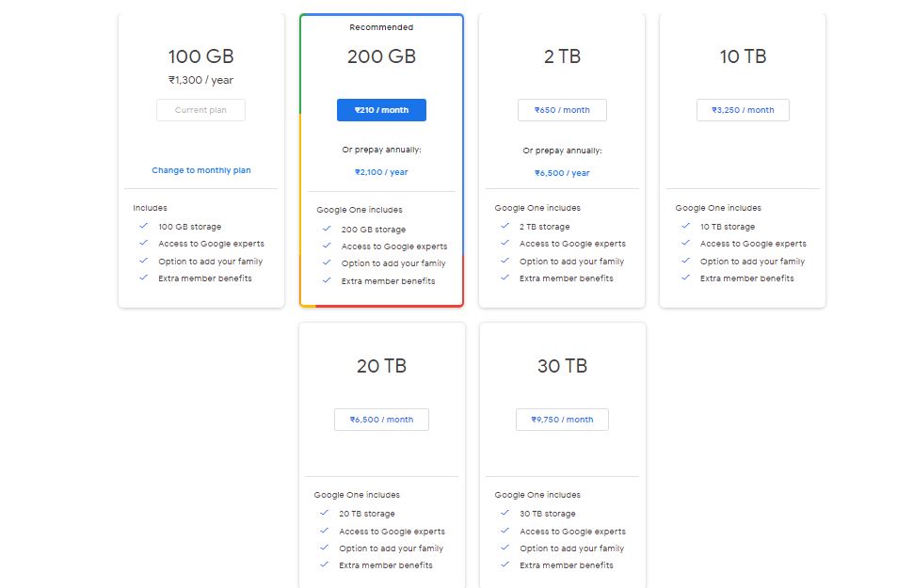Click the checkmark beside "20 TB storage"
897x588 pixels.
point(323,513)
